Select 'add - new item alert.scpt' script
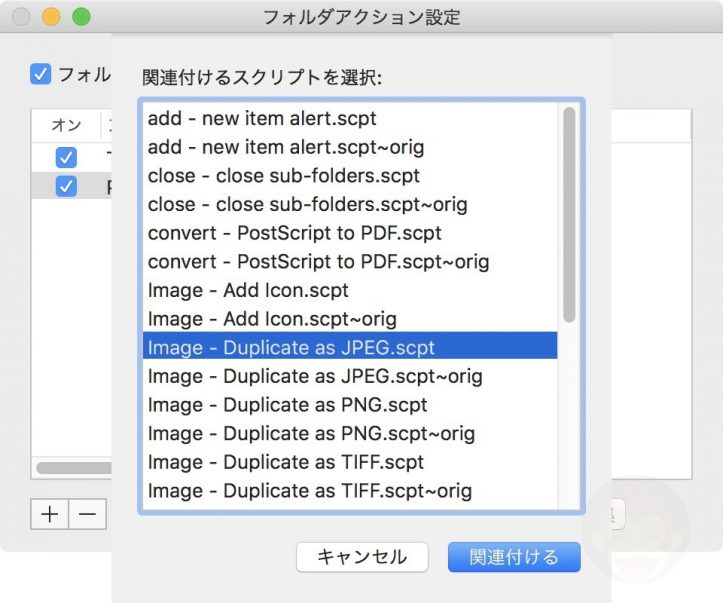Image resolution: width=723 pixels, height=603 pixels. point(350,119)
